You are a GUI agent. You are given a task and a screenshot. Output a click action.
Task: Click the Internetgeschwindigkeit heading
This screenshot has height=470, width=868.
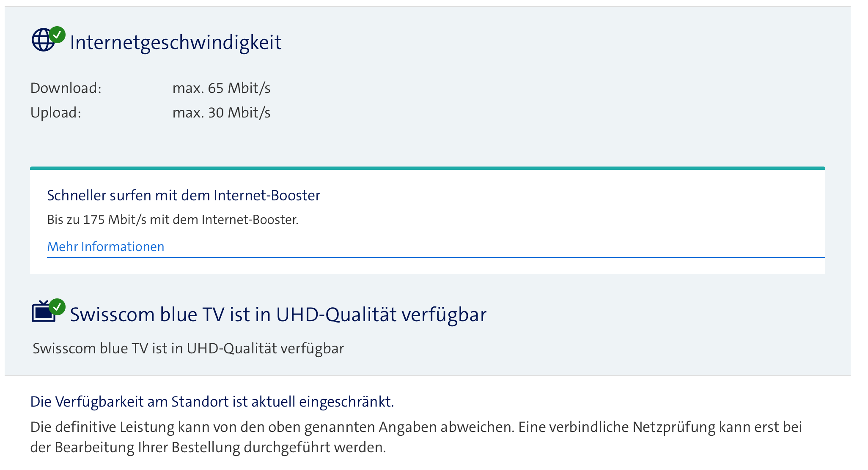click(x=176, y=43)
